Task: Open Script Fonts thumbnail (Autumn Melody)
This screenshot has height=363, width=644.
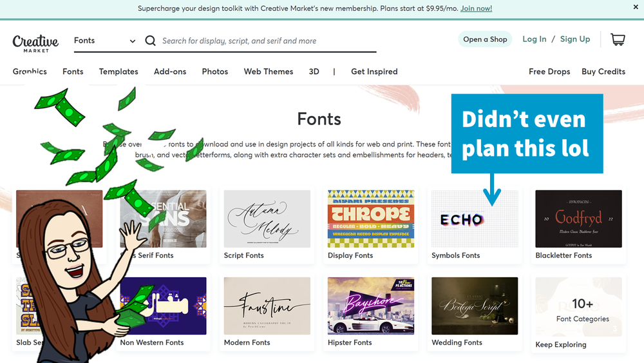Action: click(x=267, y=219)
